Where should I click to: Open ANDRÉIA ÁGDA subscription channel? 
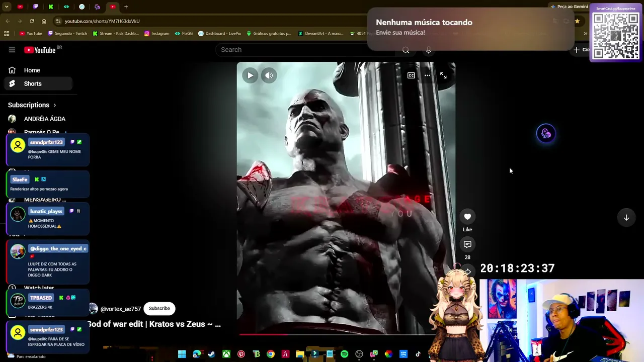click(x=38, y=119)
